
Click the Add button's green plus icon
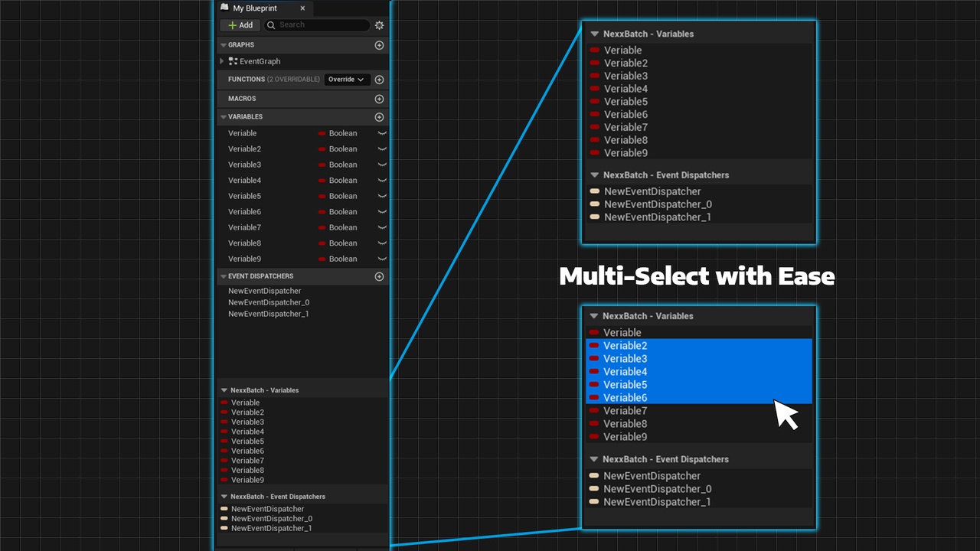232,25
